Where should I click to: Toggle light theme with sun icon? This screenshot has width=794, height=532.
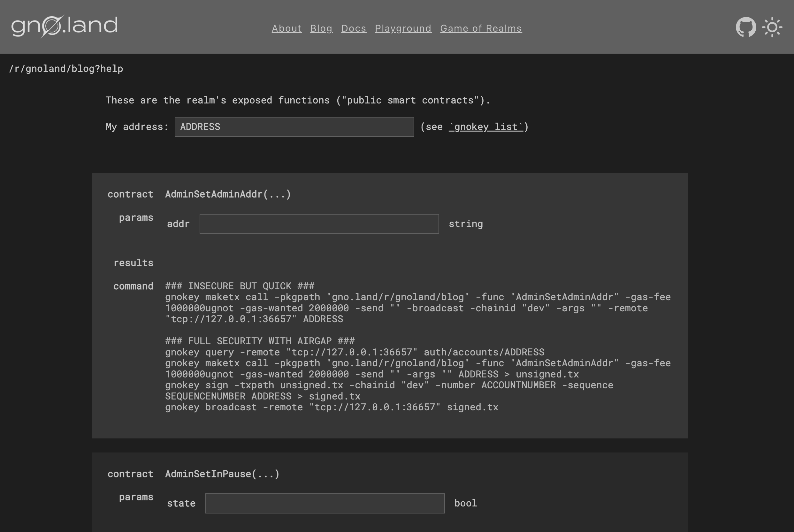[x=772, y=27]
